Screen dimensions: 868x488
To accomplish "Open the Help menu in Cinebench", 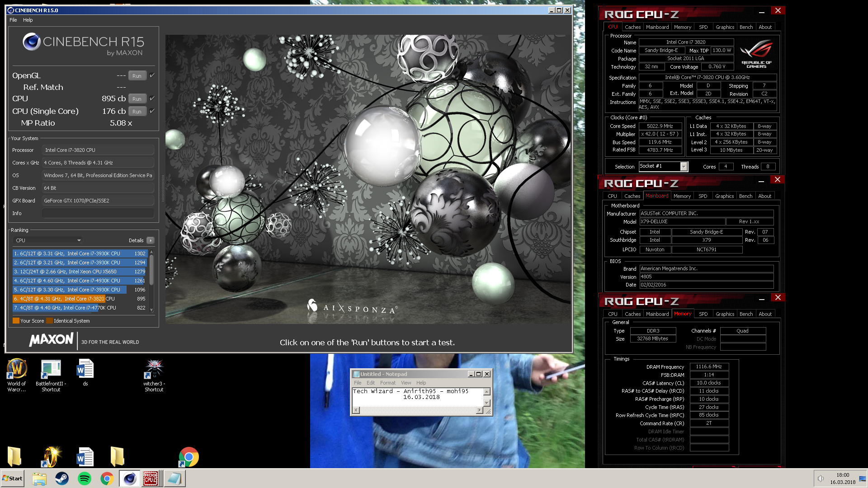I will click(x=28, y=20).
